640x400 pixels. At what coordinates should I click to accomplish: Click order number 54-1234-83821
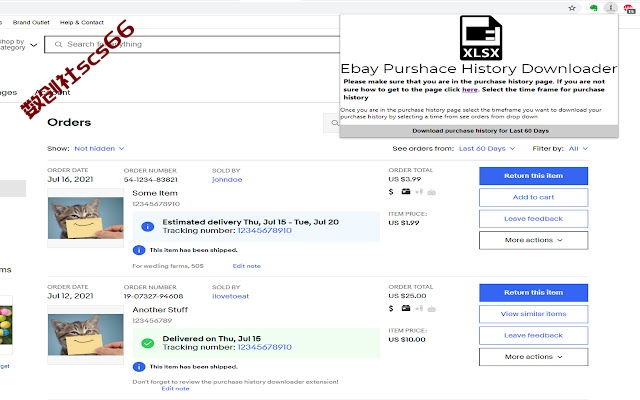tap(151, 180)
